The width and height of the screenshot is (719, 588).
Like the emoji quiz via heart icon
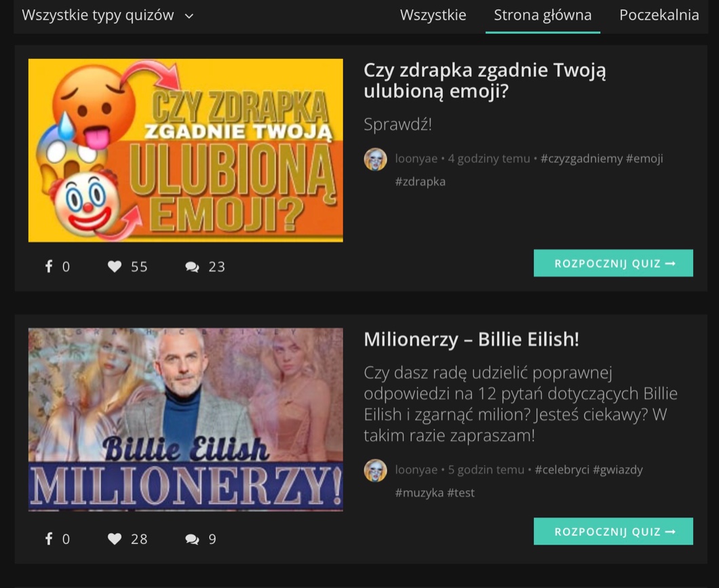pos(115,267)
